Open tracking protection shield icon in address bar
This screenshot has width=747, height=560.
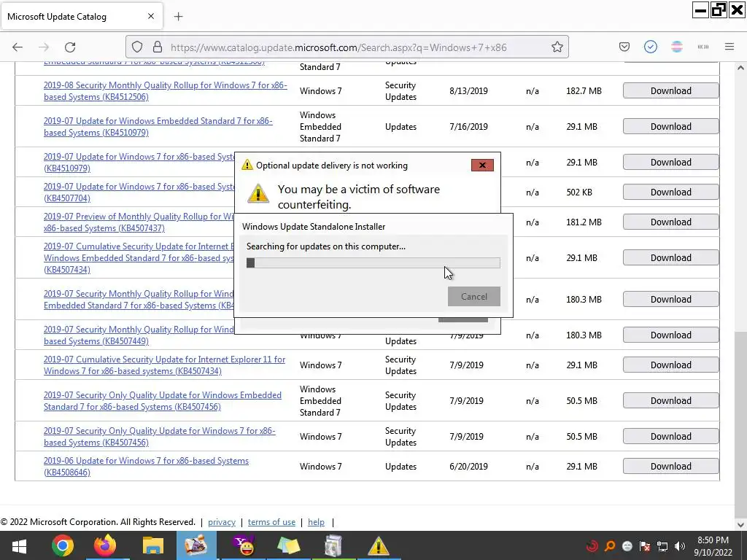[137, 47]
